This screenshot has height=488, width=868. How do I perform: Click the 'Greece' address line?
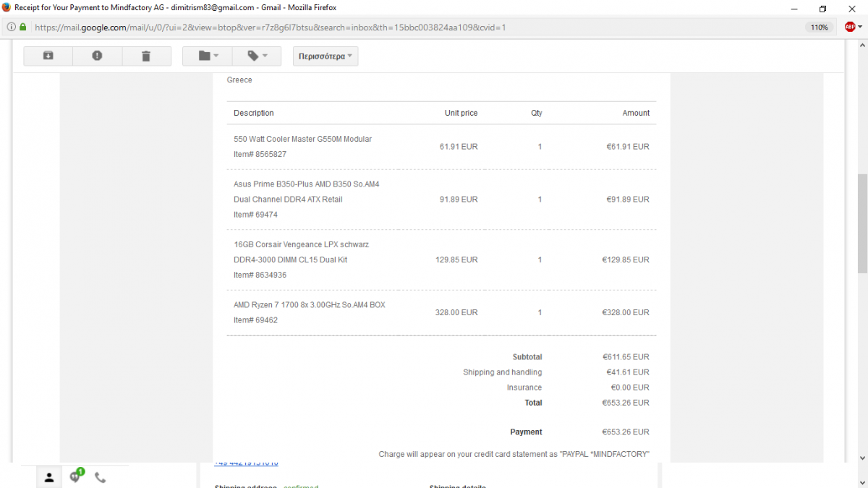coord(239,80)
